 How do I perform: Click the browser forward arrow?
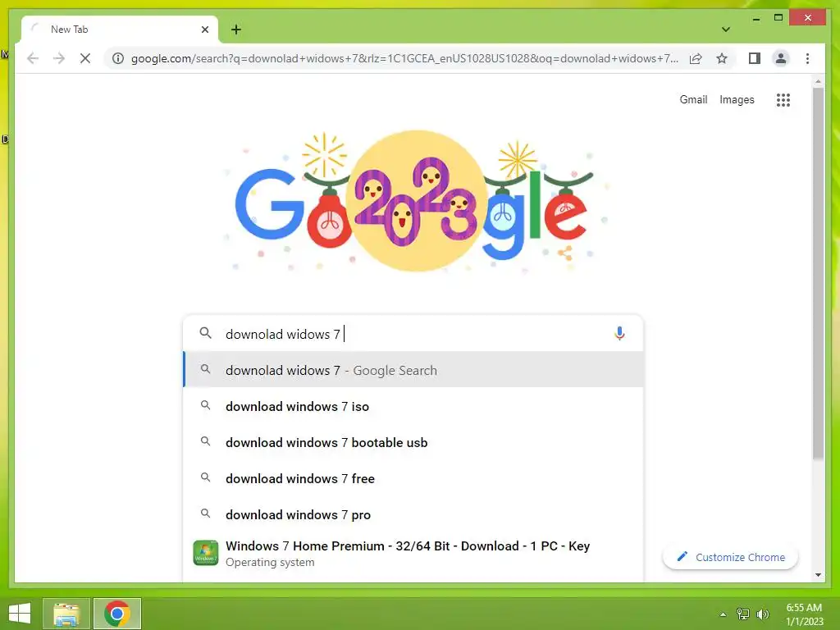tap(59, 58)
